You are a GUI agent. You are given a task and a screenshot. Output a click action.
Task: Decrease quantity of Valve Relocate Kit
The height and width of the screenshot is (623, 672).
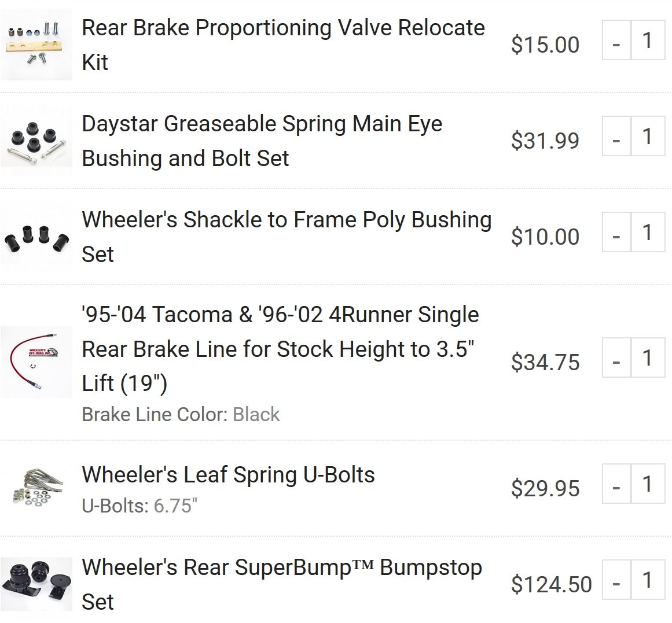(x=616, y=40)
